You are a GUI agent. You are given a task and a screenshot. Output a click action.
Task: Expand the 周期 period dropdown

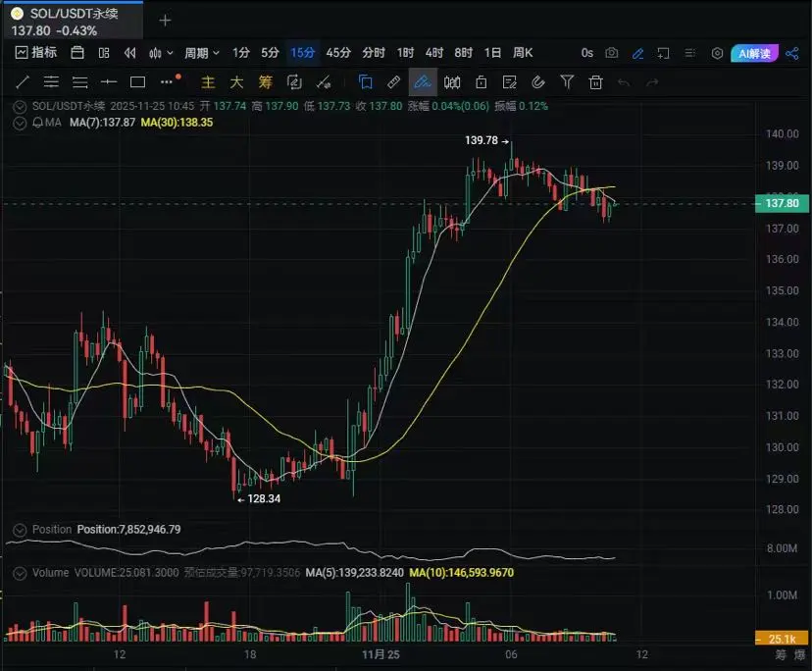202,53
